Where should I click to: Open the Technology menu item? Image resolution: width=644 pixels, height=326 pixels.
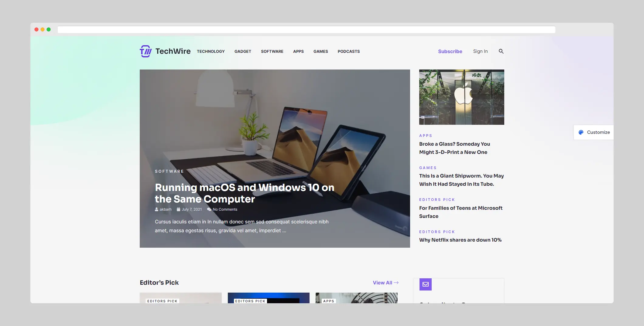point(211,52)
